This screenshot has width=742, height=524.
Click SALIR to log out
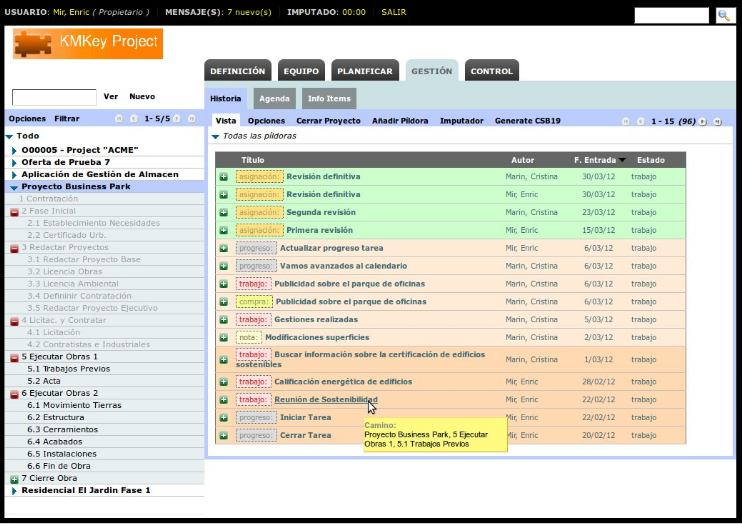tap(394, 12)
